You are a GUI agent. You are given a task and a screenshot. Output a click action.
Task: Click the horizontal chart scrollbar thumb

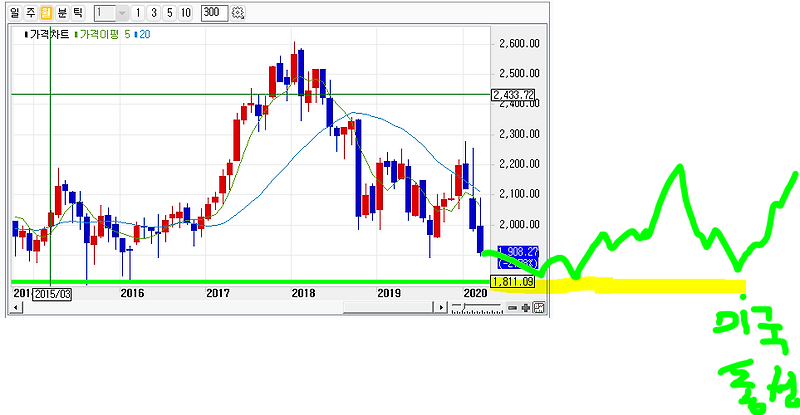pos(388,307)
